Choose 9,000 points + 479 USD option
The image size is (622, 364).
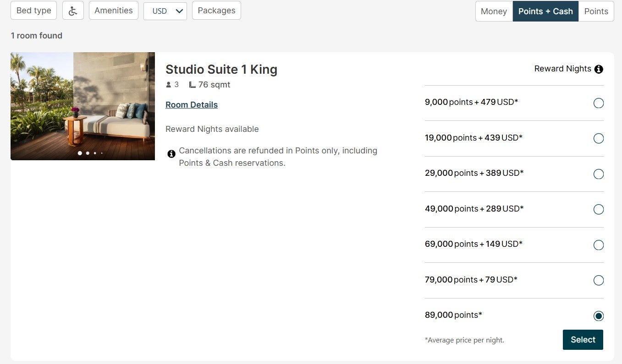[x=599, y=103]
